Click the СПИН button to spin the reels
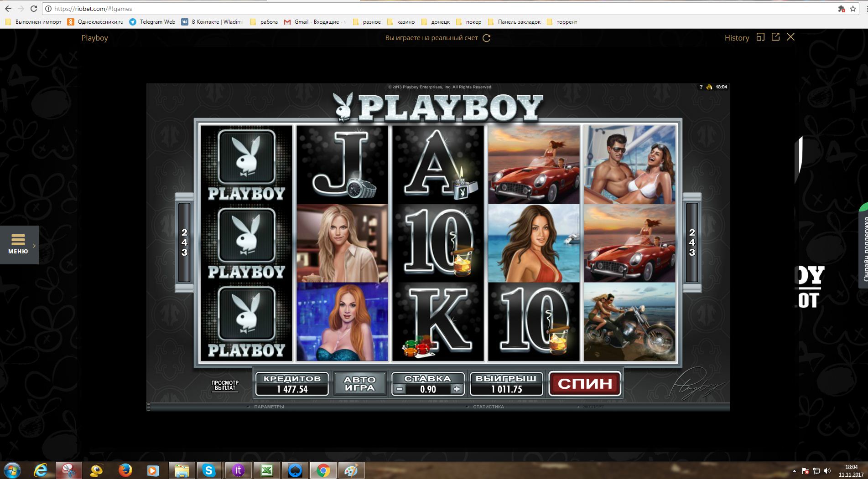 pyautogui.click(x=585, y=384)
